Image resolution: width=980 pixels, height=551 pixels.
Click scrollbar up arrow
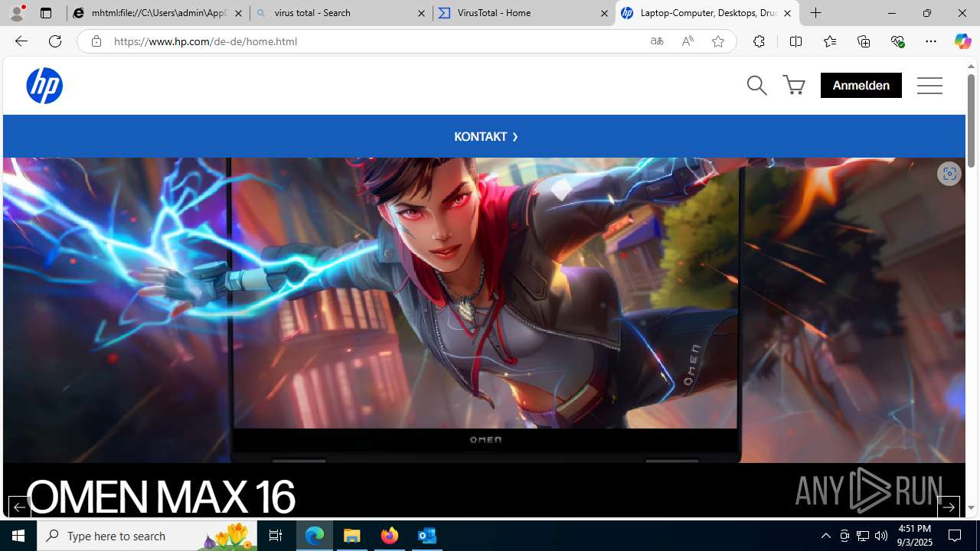[x=971, y=67]
